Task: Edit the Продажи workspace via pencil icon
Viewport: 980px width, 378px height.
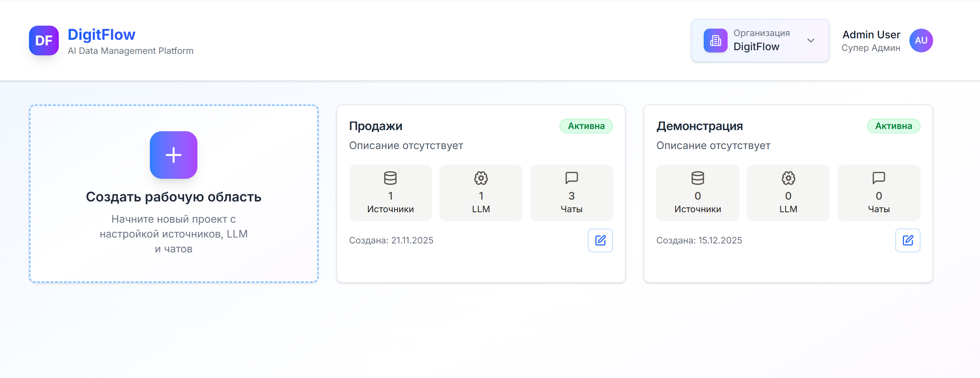Action: 600,240
